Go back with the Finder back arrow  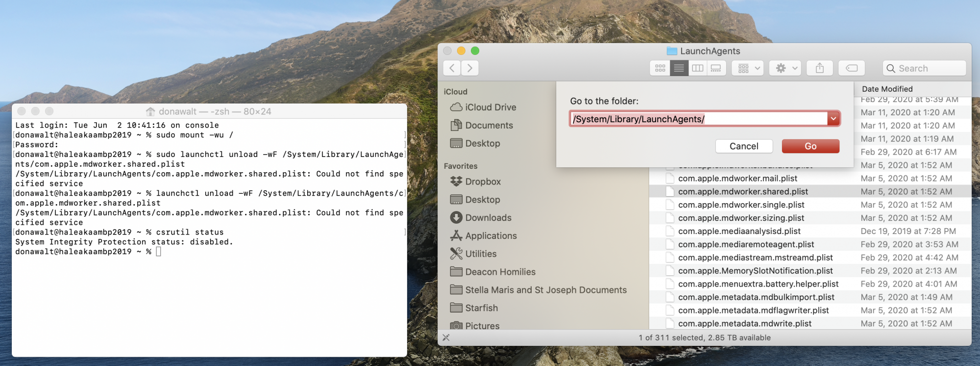(x=452, y=68)
